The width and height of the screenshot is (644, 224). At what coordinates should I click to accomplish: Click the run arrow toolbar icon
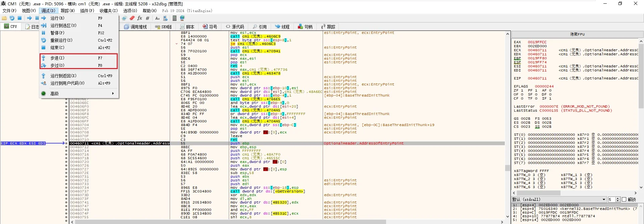tap(30, 18)
